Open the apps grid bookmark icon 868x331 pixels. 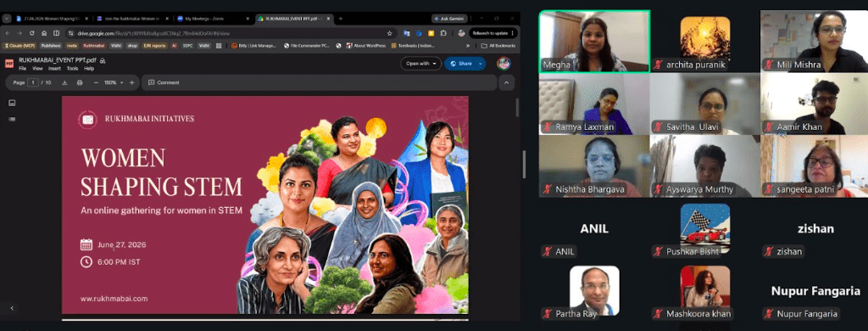click(x=219, y=46)
